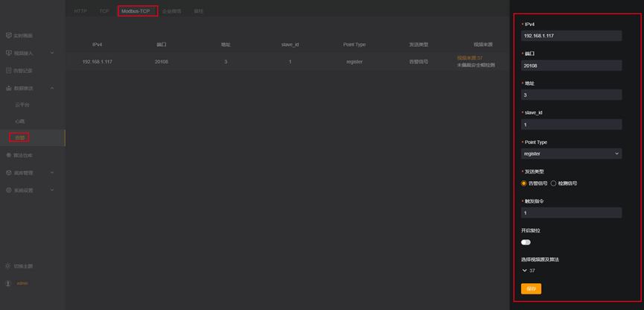Image resolution: width=644 pixels, height=310 pixels.
Task: Switch to the HTTP tab
Action: (x=80, y=11)
